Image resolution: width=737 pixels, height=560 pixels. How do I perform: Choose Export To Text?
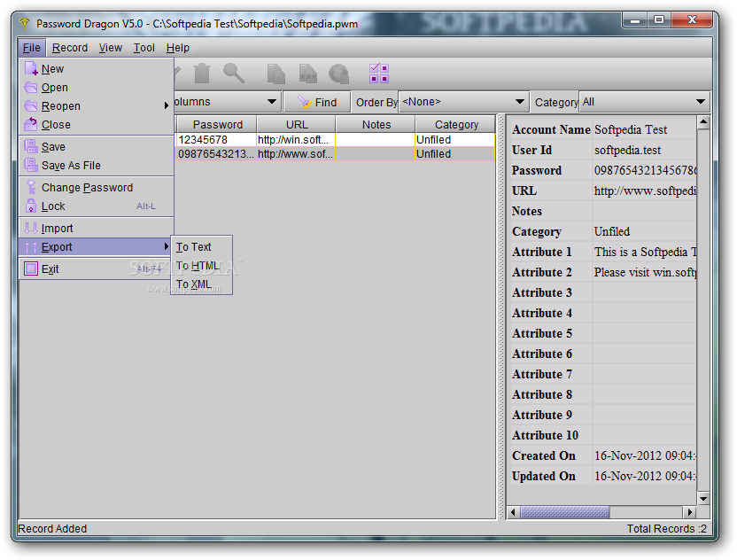coord(201,247)
